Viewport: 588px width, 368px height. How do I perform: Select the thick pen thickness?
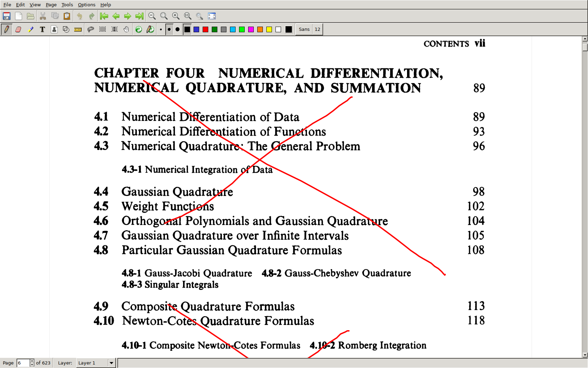[x=177, y=29]
